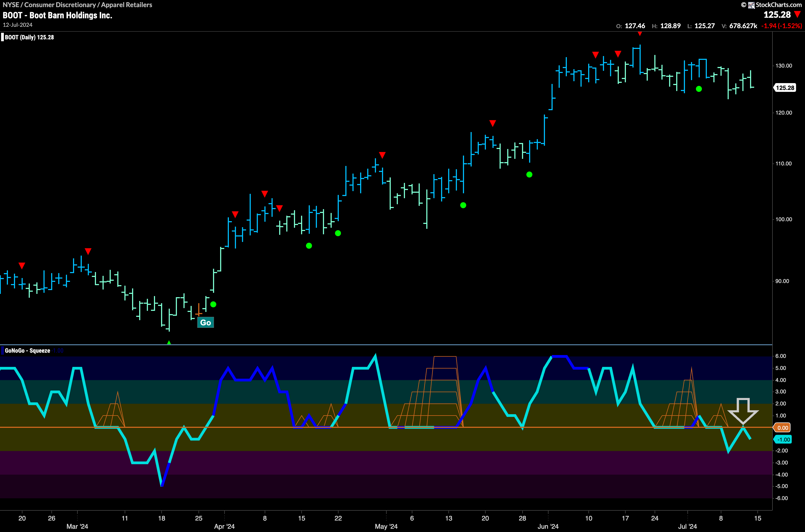
Task: Click the Apr '24 date axis label
Action: [224, 527]
